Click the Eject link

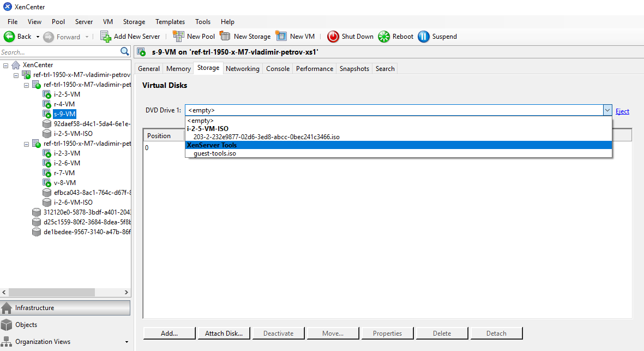[x=622, y=111]
